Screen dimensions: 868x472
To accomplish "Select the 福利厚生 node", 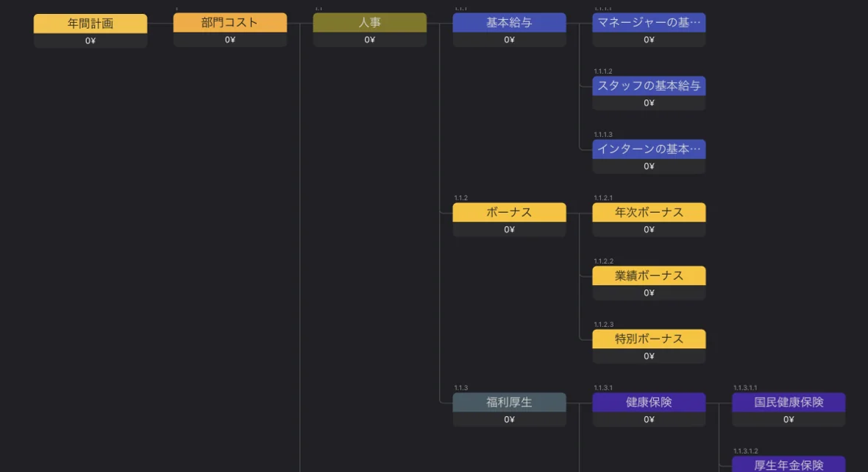I will point(509,403).
